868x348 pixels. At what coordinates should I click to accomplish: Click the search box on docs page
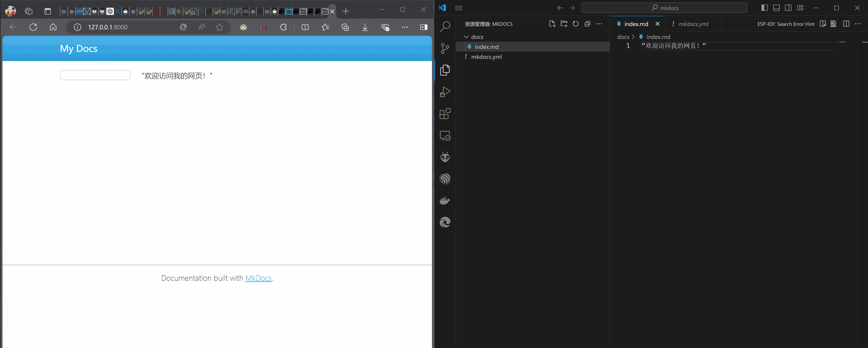pos(95,75)
